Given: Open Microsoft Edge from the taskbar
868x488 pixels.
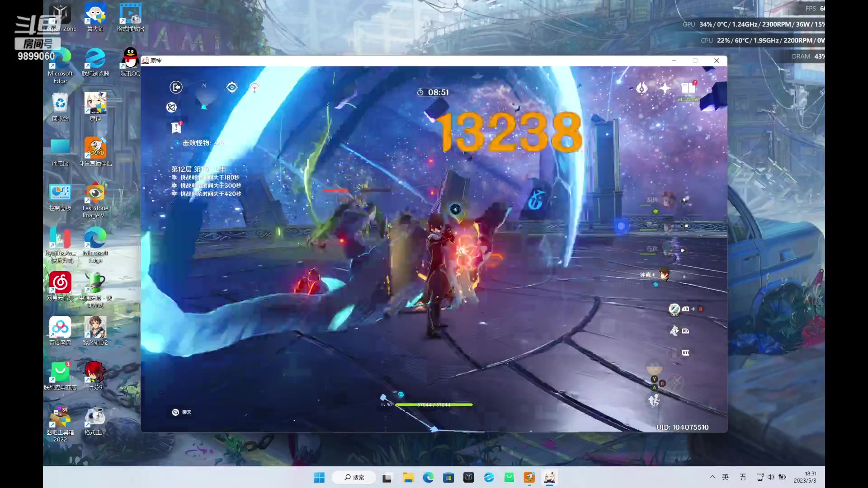Looking at the screenshot, I should [x=428, y=478].
